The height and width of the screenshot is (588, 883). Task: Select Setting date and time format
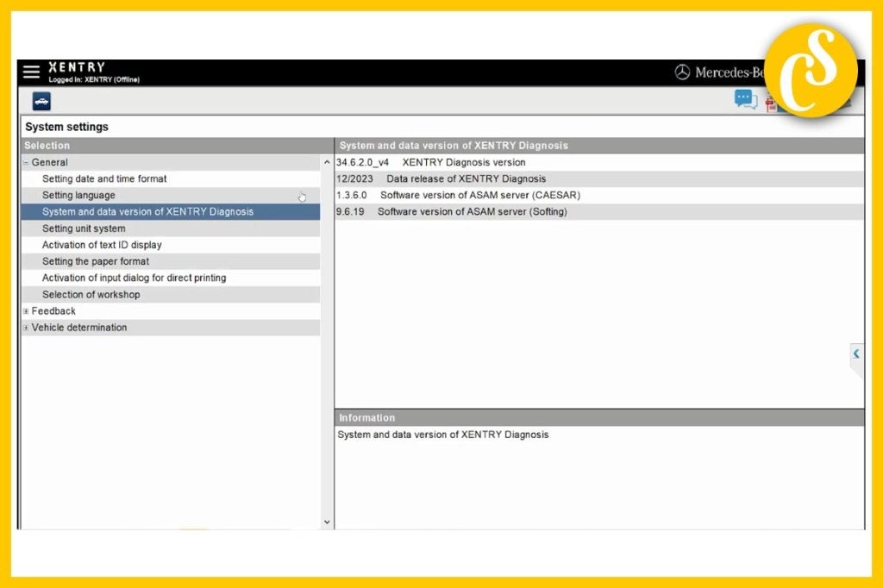click(171, 178)
